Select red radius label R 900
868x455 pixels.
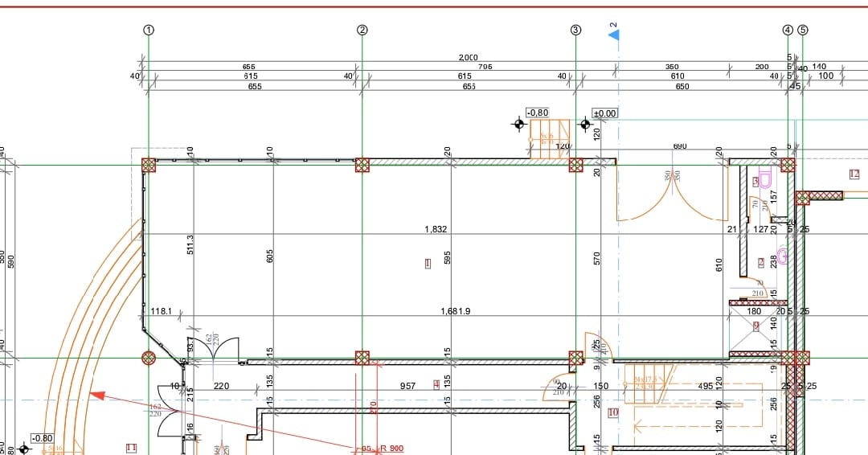[392, 449]
